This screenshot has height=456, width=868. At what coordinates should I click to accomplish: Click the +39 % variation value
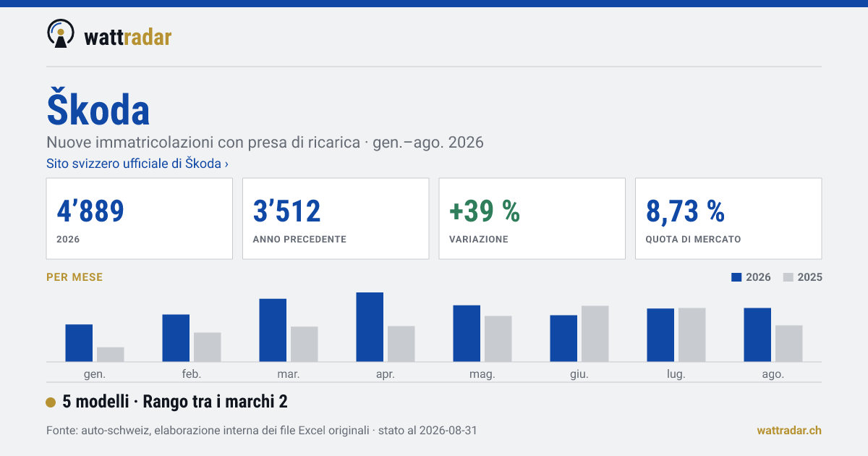pos(485,211)
